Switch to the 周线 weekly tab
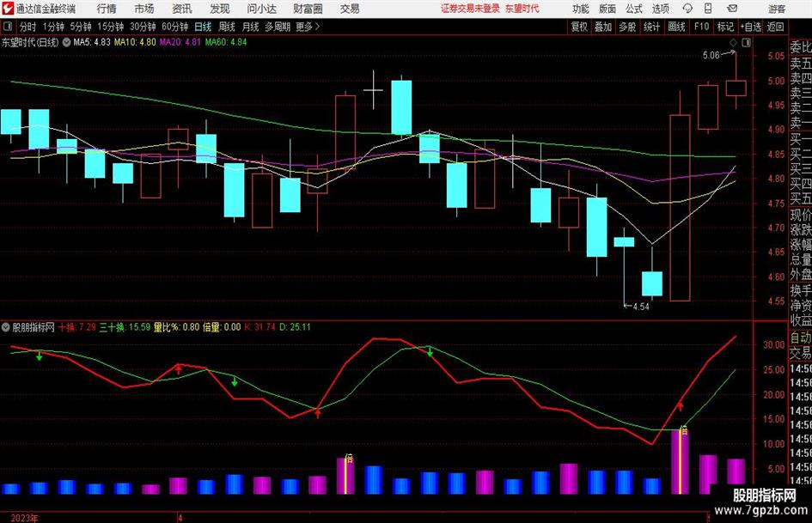The width and height of the screenshot is (812, 523). point(226,27)
